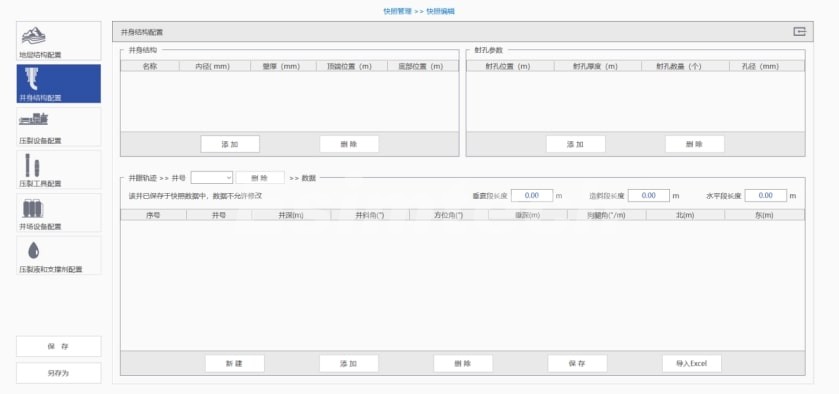Click the 北(m) column header
The height and width of the screenshot is (394, 839).
pyautogui.click(x=685, y=215)
